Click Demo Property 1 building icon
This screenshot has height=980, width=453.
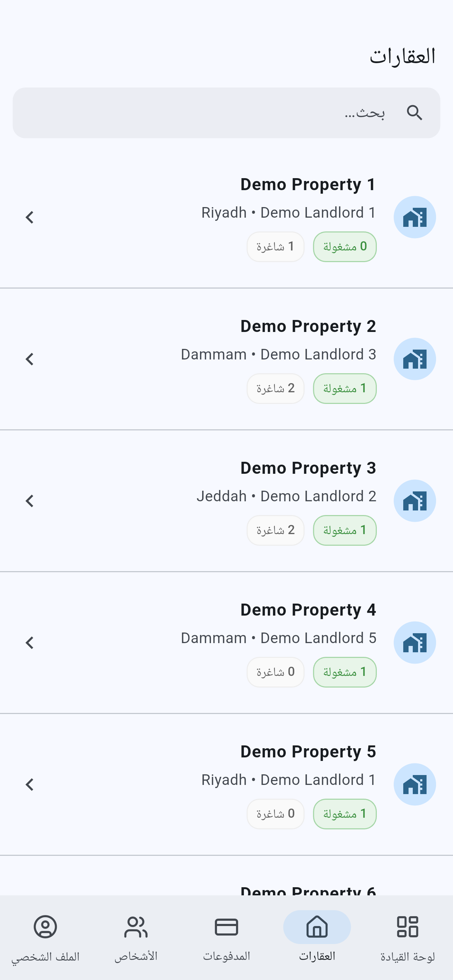pyautogui.click(x=415, y=217)
